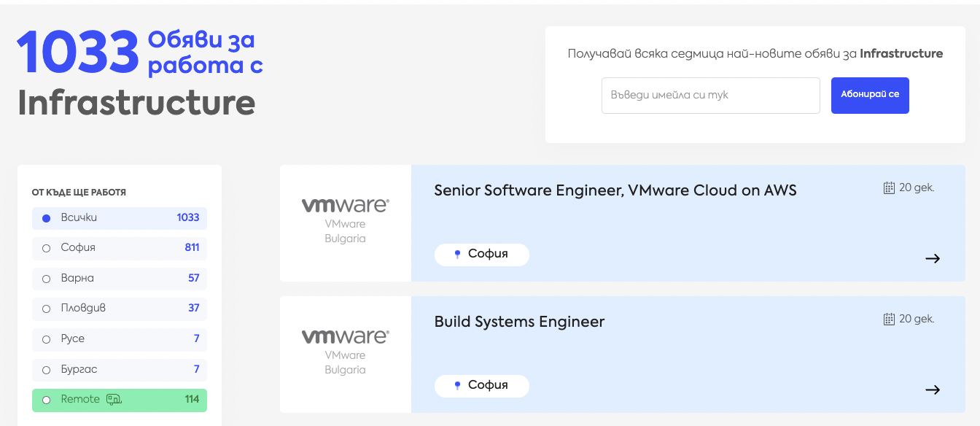
Task: Open the Senior Software Engineer, VMware Cloud on AWS listing
Action: point(615,191)
